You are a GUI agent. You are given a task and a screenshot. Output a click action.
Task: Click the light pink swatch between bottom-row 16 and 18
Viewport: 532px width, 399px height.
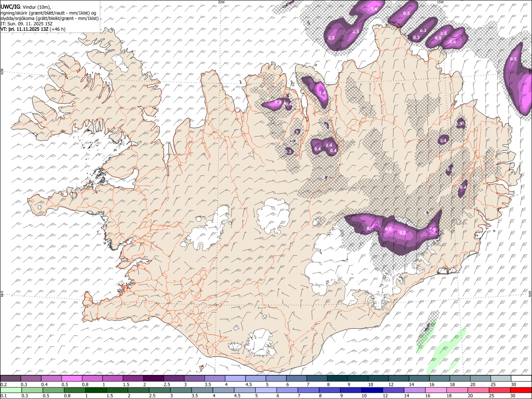click(x=436, y=390)
